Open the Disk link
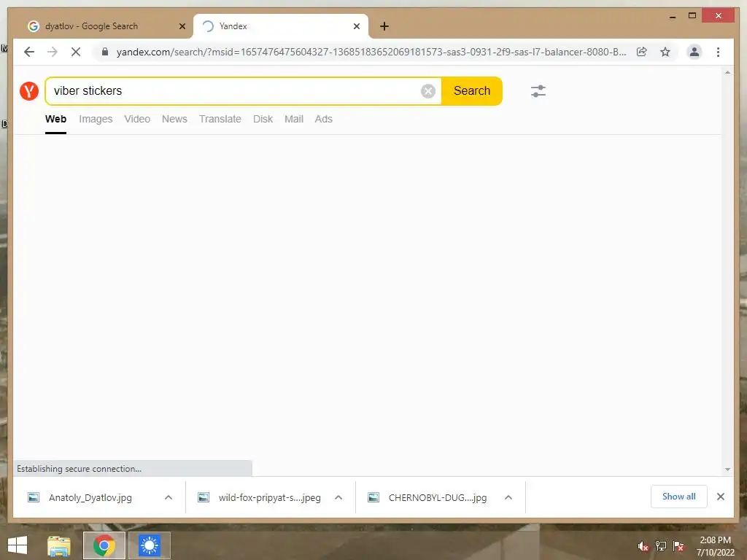747x560 pixels. pos(263,119)
